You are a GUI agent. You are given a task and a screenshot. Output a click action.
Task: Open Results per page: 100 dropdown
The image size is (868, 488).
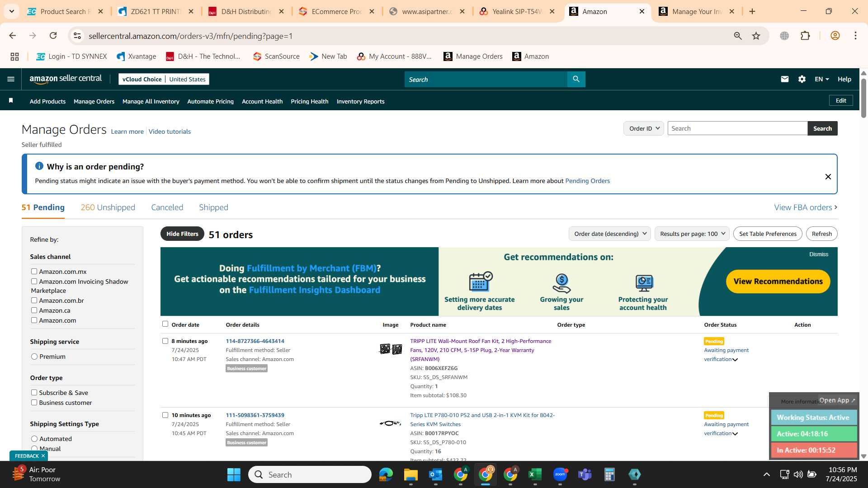click(692, 234)
